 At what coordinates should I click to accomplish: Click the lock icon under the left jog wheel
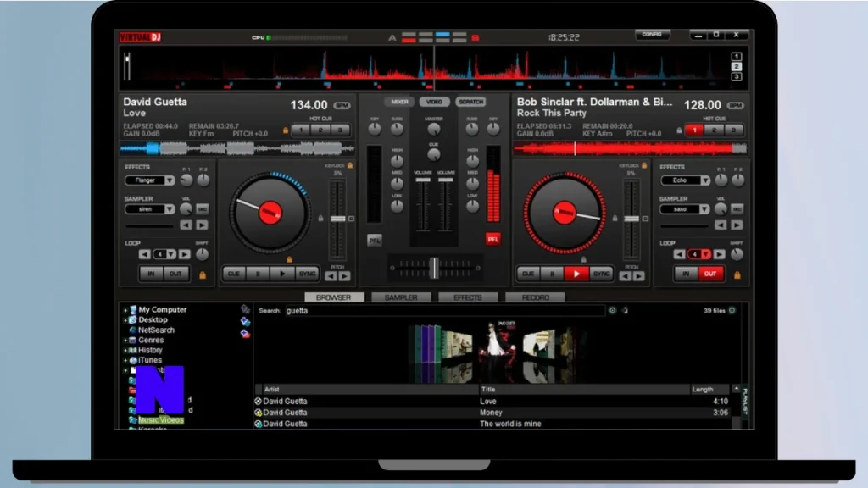[289, 259]
